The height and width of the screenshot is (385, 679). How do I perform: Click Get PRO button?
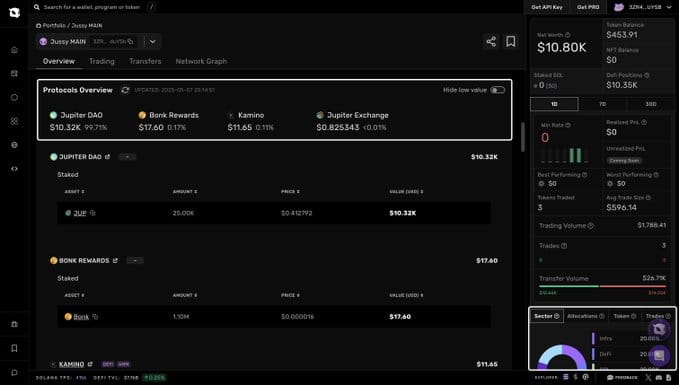(588, 7)
